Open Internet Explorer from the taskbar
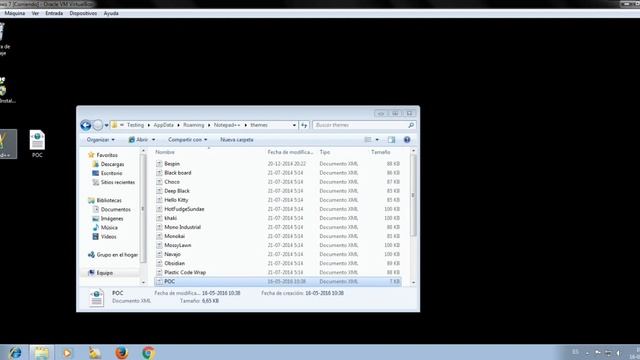Screen dimensions: 640x360 click(x=16, y=352)
